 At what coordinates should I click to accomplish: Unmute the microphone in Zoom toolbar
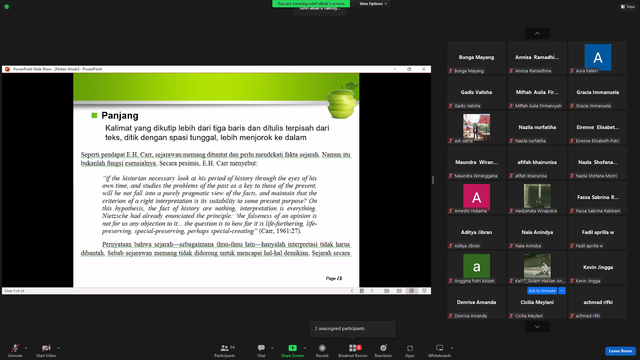tap(15, 350)
